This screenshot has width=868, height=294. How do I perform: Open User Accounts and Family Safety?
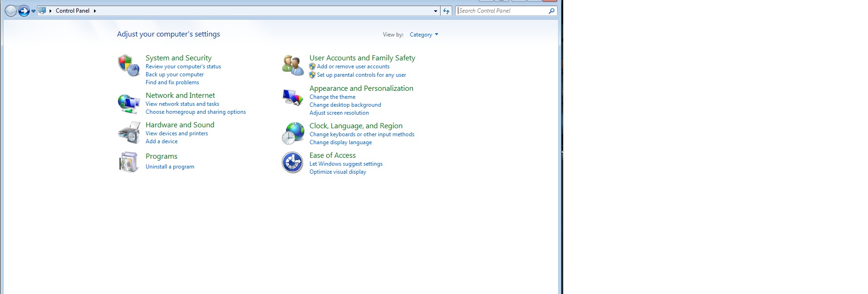pos(362,58)
